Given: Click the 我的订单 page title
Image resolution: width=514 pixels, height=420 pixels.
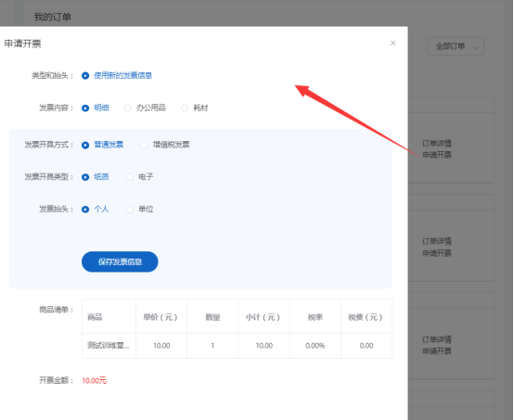Looking at the screenshot, I should (x=53, y=17).
